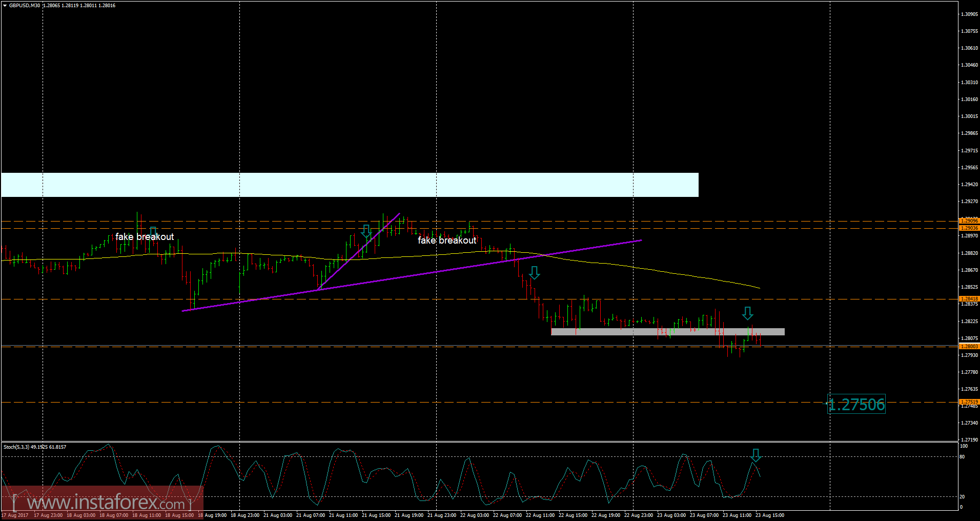980x521 pixels.
Task: Click the 23 Aug 03:00 time label
Action: tap(671, 515)
